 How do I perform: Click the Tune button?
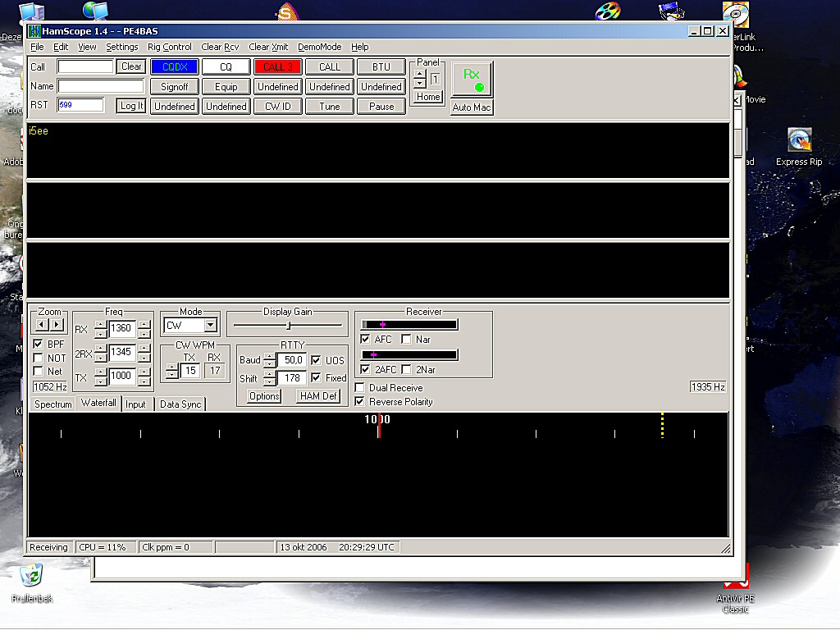(330, 107)
